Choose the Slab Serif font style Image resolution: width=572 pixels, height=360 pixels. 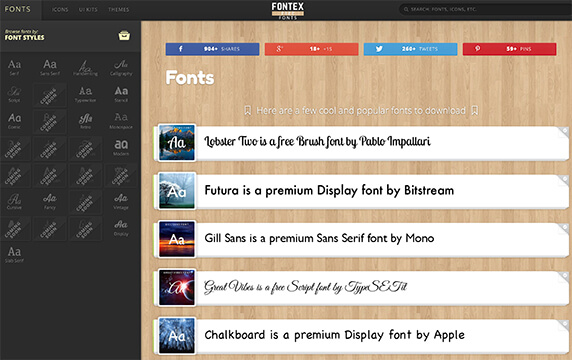[x=14, y=254]
